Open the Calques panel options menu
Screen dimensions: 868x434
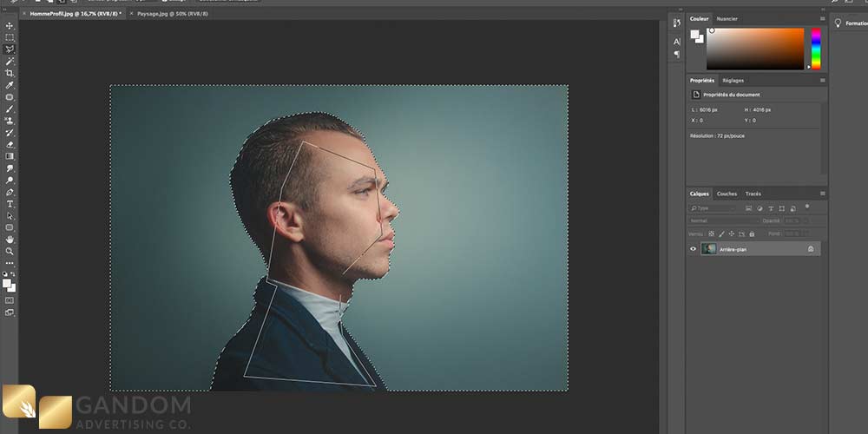(x=822, y=194)
